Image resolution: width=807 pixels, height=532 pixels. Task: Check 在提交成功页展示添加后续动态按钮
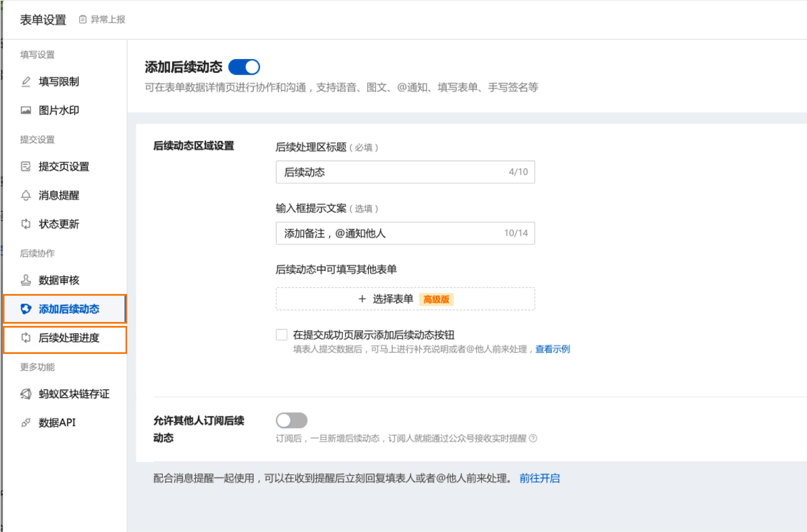[281, 335]
